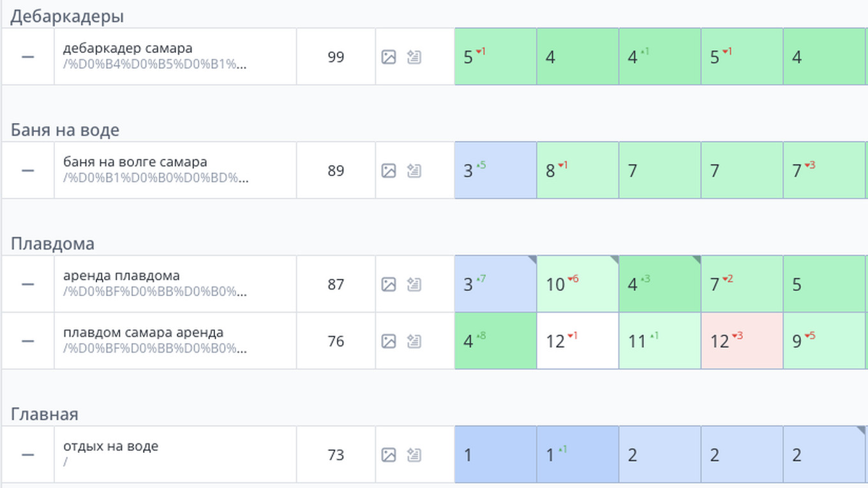
Task: Select the Дебаркадеры group heading
Action: point(67,17)
